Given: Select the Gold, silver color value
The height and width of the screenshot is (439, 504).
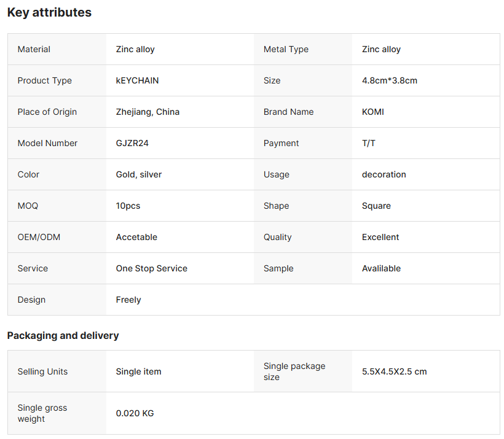Looking at the screenshot, I should 138,175.
